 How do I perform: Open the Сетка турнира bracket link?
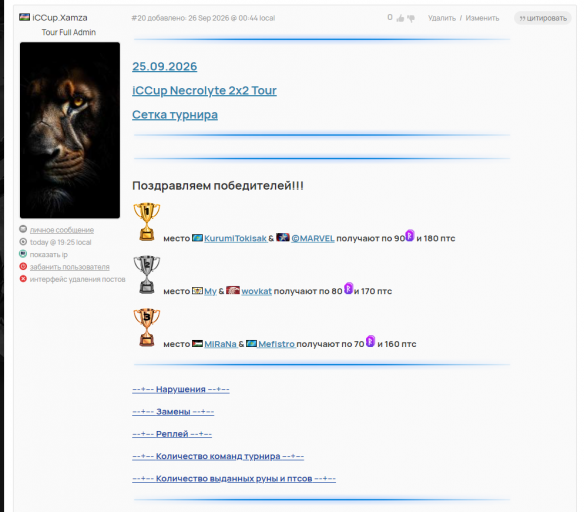pos(175,115)
